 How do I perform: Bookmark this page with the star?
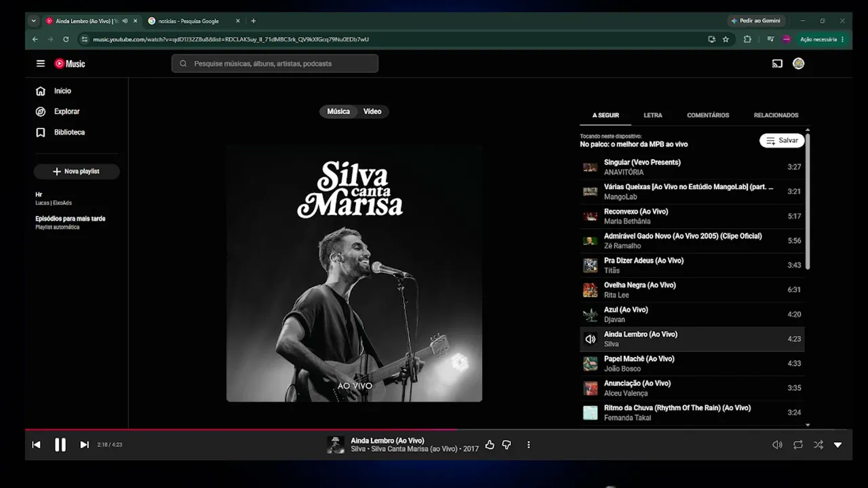coord(726,39)
